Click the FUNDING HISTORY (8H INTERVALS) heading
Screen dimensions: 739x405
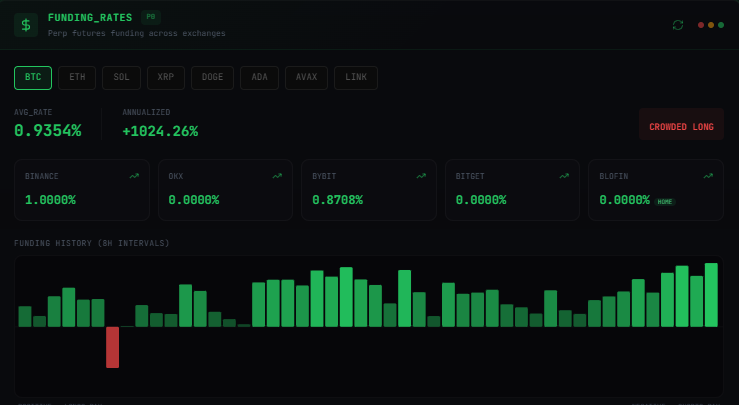[91, 243]
